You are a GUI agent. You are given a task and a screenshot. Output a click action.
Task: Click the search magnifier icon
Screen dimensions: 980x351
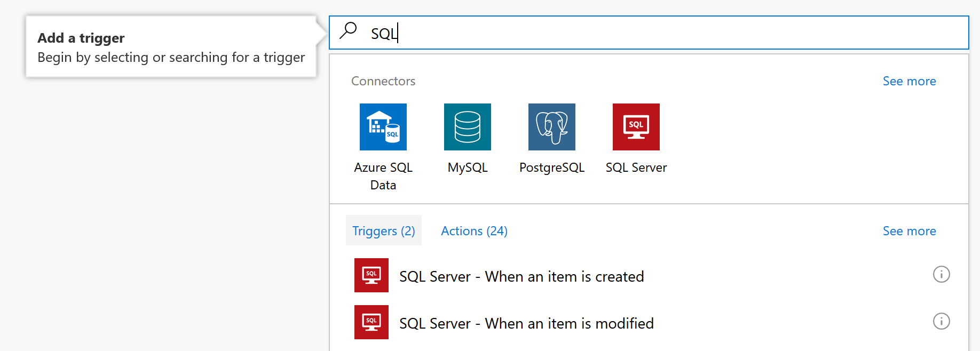(349, 30)
